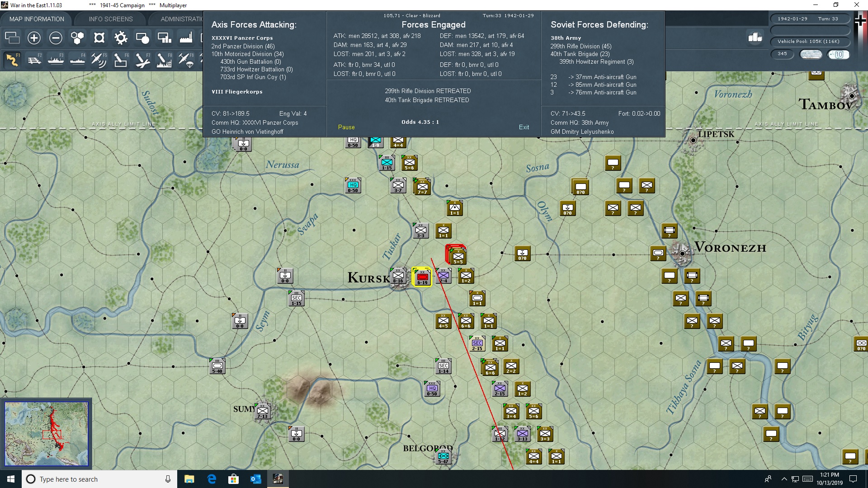Click the zoom out minus icon
Viewport: 868px width, 488px height.
click(x=56, y=38)
